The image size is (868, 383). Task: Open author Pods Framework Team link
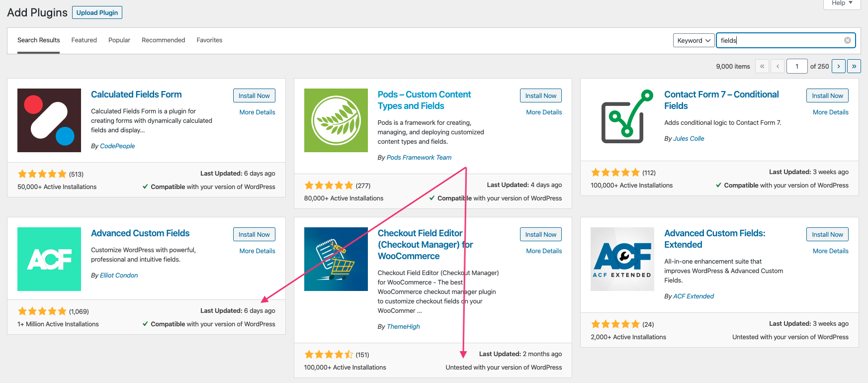(419, 158)
